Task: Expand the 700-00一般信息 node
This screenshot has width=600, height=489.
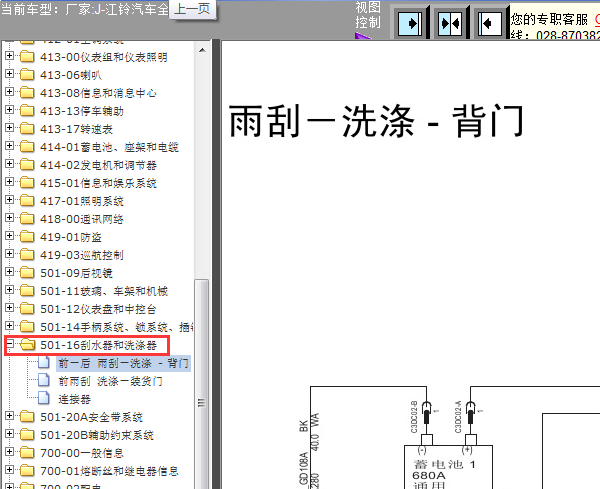Action: (x=9, y=452)
